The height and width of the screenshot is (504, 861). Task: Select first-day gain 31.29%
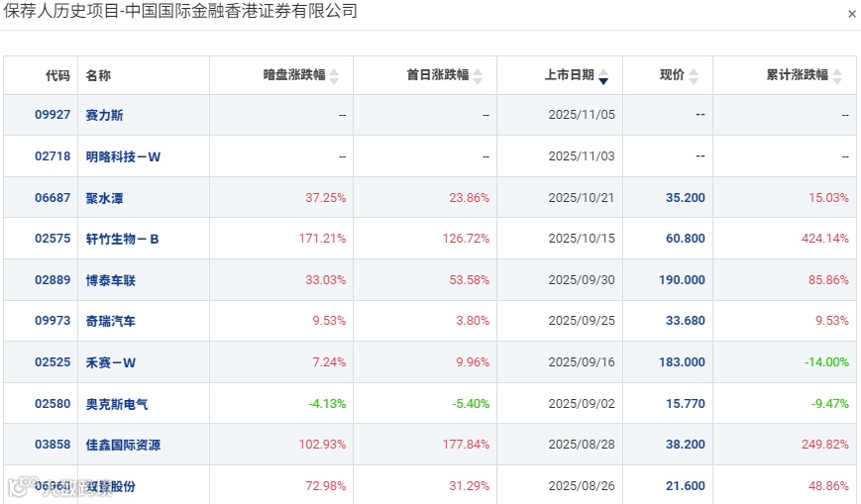pyautogui.click(x=469, y=486)
